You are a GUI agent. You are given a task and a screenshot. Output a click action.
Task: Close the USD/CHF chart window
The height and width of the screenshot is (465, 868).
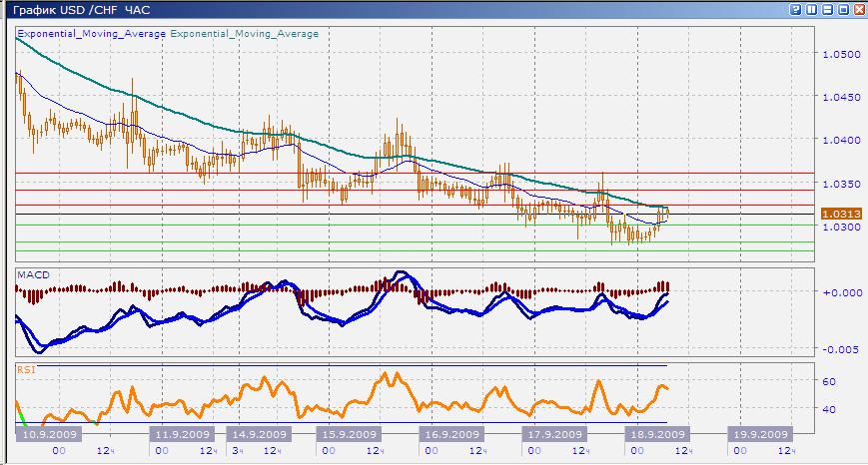[x=858, y=9]
